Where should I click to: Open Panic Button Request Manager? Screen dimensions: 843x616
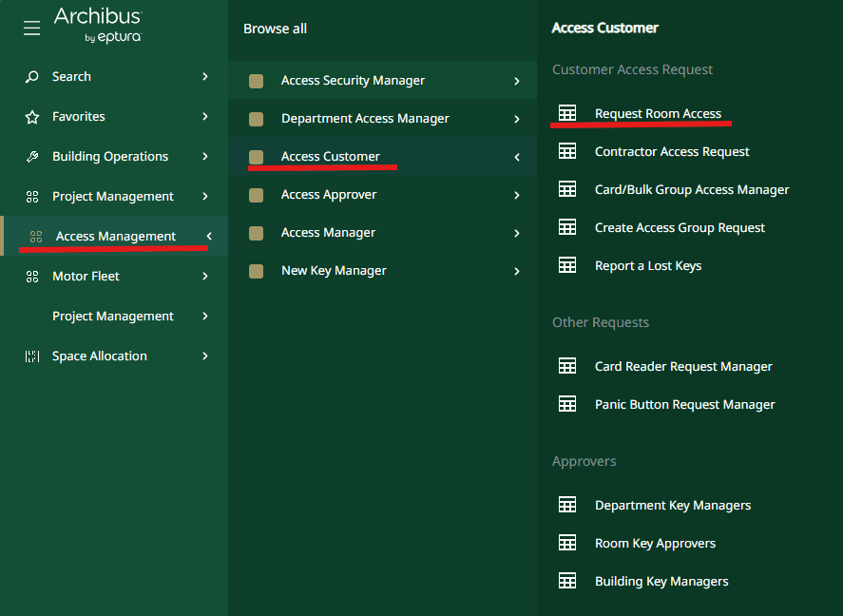(x=684, y=404)
